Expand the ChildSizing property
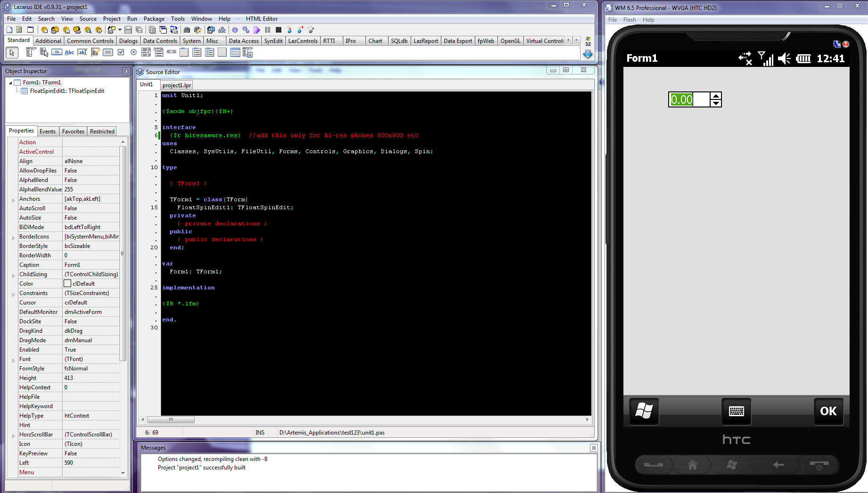This screenshot has height=493, width=868. click(13, 275)
